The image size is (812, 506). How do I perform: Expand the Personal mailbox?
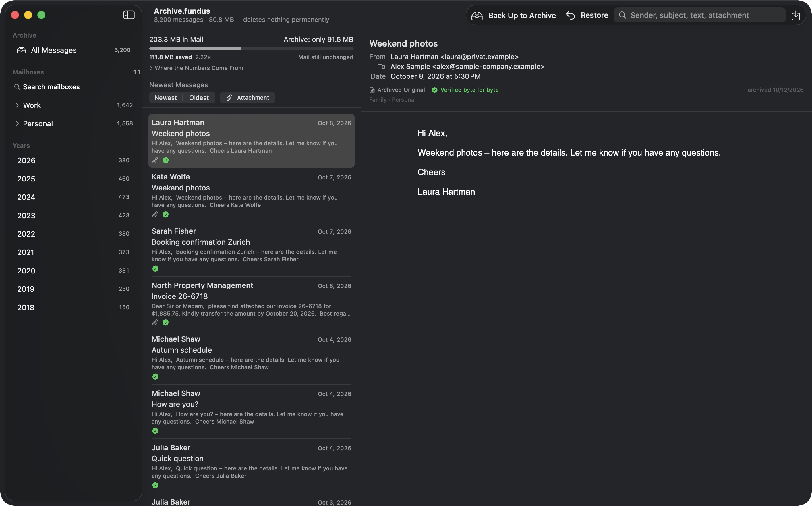coord(17,124)
